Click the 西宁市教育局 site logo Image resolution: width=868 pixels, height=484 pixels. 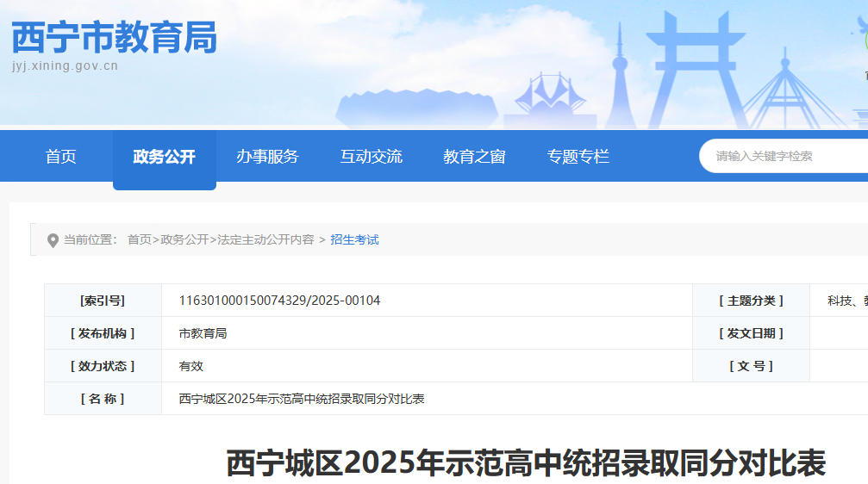pos(114,38)
